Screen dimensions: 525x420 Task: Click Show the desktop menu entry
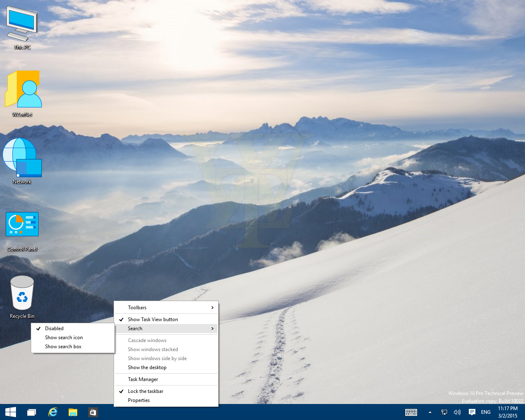[147, 367]
